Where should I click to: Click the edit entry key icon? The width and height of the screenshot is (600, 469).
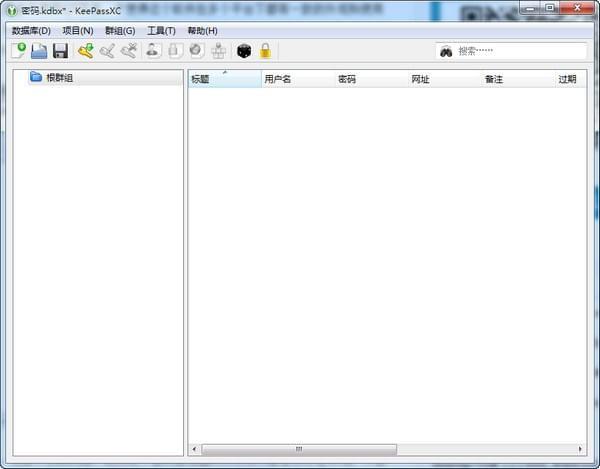click(x=107, y=51)
